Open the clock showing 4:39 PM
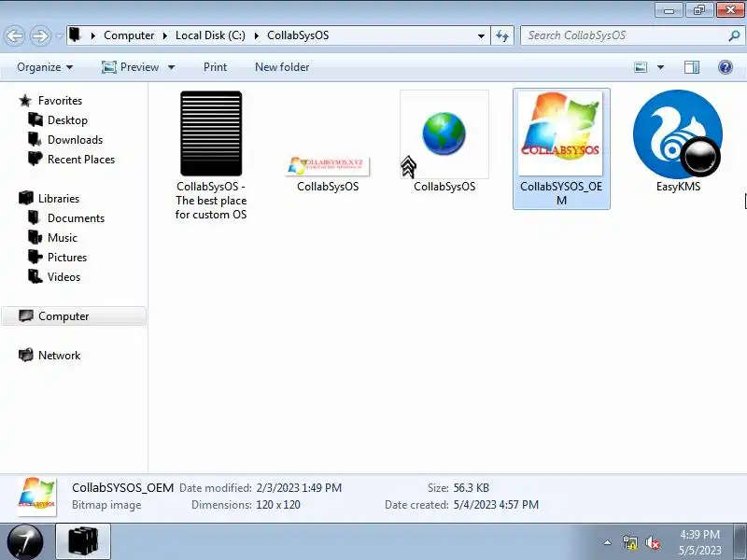Viewport: 747px width, 560px height. pos(699,542)
